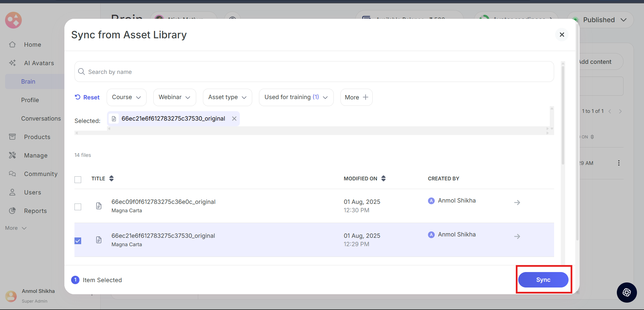
Task: Click the Search by name field
Action: pyautogui.click(x=314, y=72)
